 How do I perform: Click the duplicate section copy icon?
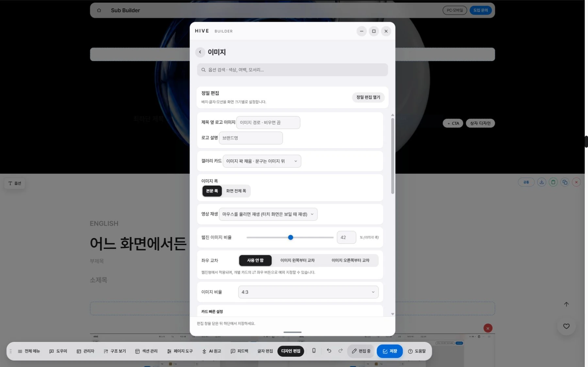(565, 182)
